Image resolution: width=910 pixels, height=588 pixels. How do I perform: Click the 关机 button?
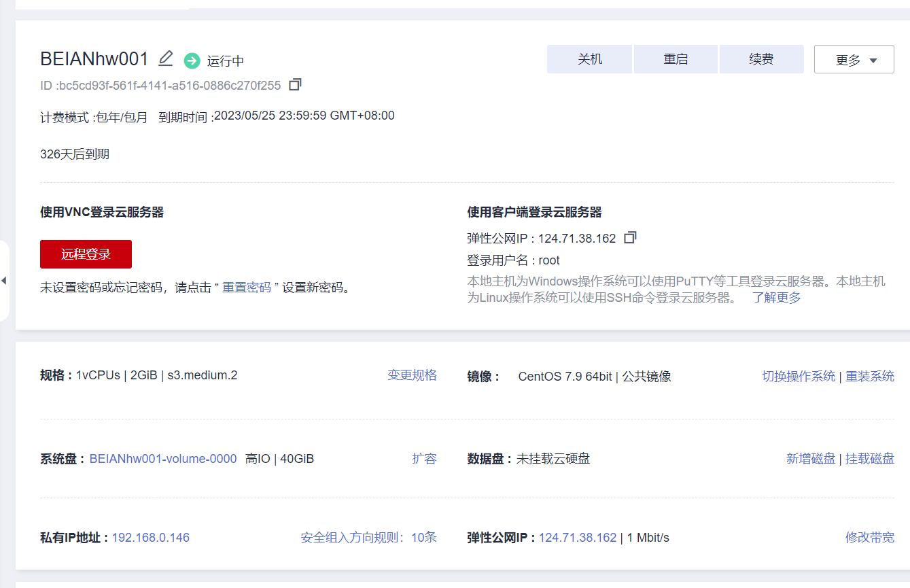click(589, 59)
